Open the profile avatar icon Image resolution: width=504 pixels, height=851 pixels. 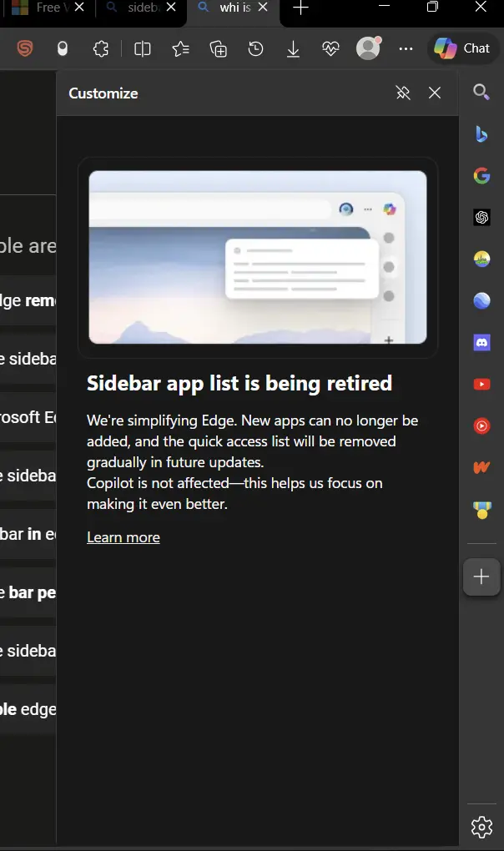368,48
